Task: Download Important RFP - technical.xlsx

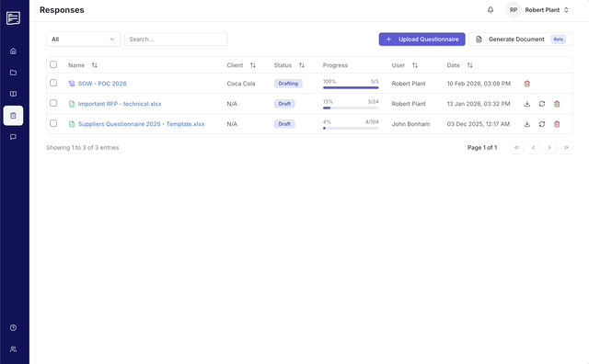Action: tap(527, 104)
